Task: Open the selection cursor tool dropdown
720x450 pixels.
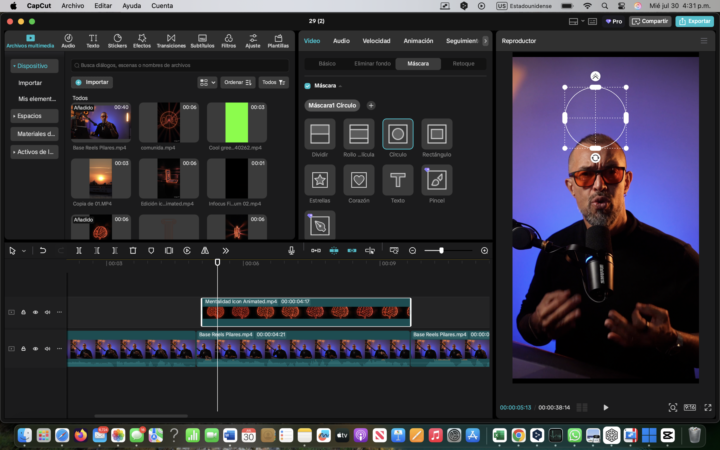Action: (24, 250)
